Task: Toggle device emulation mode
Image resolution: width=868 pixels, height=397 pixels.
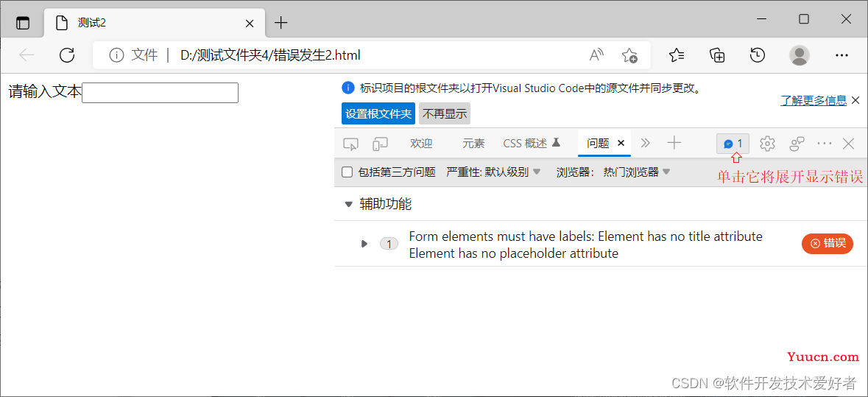Action: [x=380, y=144]
